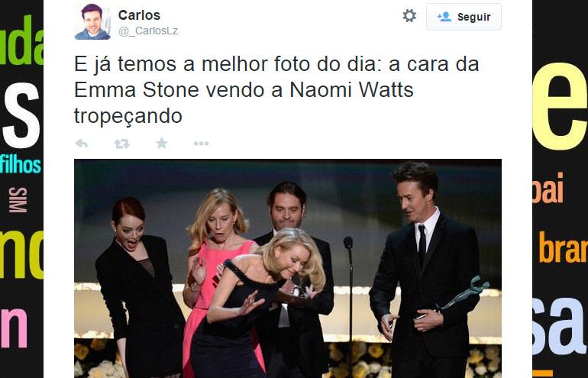
Task: Click the cyan word filhos in background
Action: point(21,164)
